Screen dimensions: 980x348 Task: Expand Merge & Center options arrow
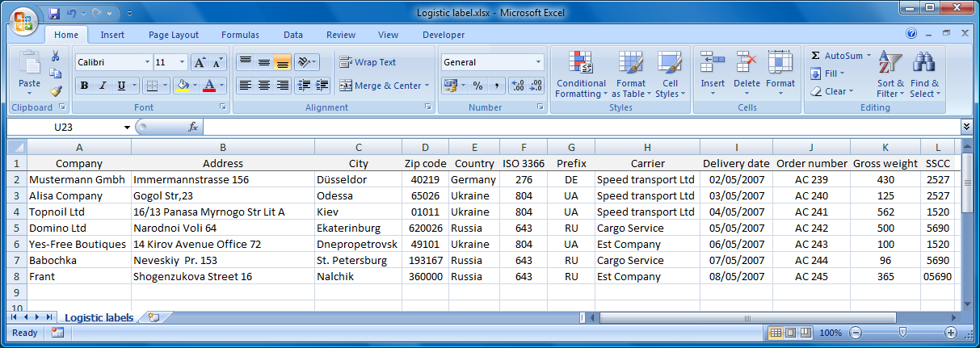pyautogui.click(x=428, y=86)
